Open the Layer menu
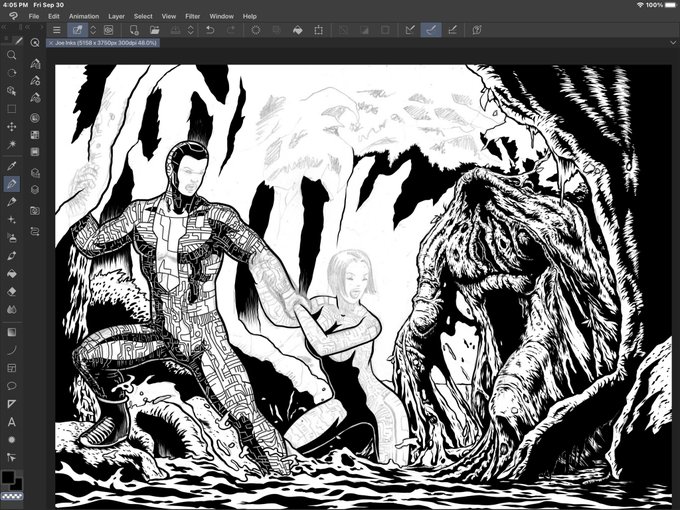This screenshot has width=680, height=510. [117, 17]
